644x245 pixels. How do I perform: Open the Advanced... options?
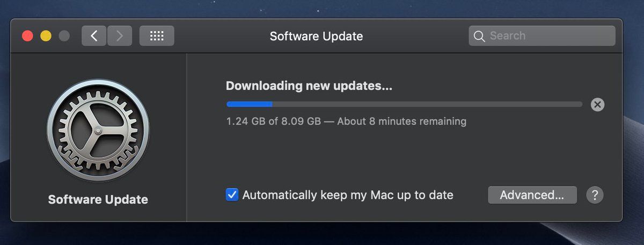pyautogui.click(x=532, y=195)
